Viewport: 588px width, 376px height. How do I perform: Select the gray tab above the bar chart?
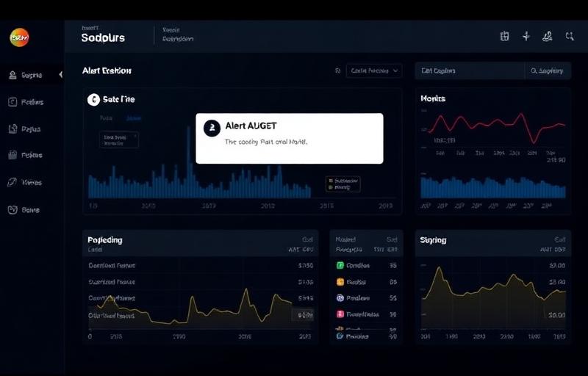tap(107, 117)
